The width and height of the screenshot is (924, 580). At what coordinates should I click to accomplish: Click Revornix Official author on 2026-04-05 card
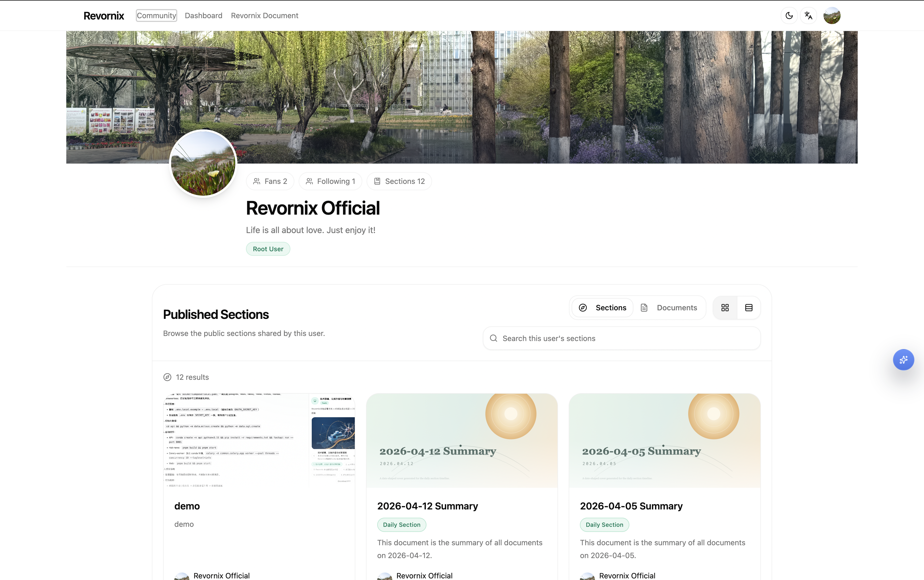(627, 575)
